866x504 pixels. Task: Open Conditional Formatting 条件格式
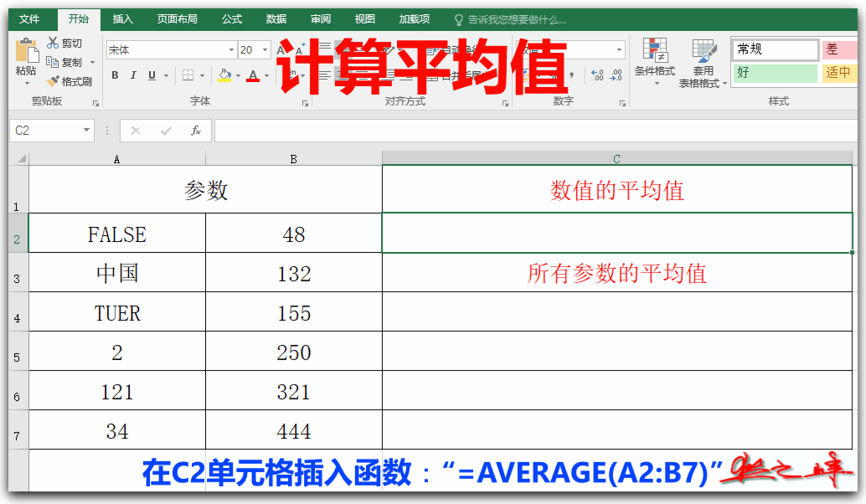[654, 62]
